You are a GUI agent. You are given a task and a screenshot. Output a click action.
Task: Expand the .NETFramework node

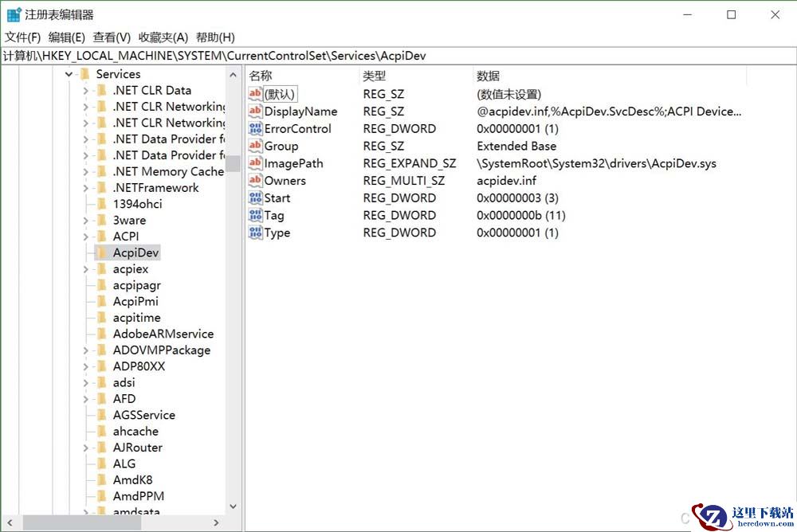pos(85,189)
